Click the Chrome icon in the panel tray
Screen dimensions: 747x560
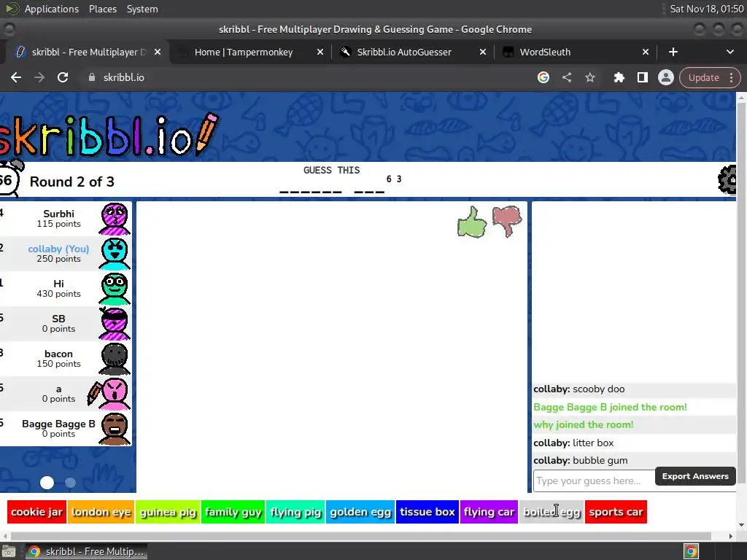[x=692, y=552]
